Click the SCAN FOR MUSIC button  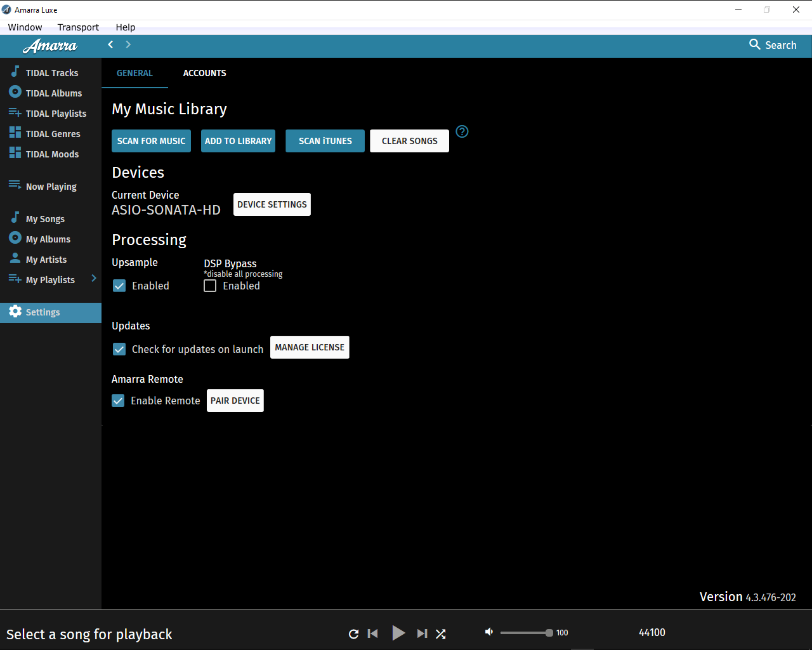(x=151, y=141)
